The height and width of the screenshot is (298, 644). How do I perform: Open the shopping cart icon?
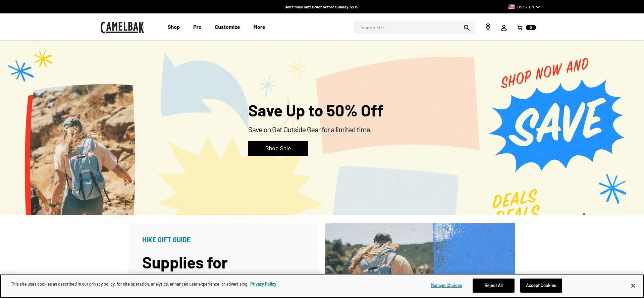click(520, 28)
